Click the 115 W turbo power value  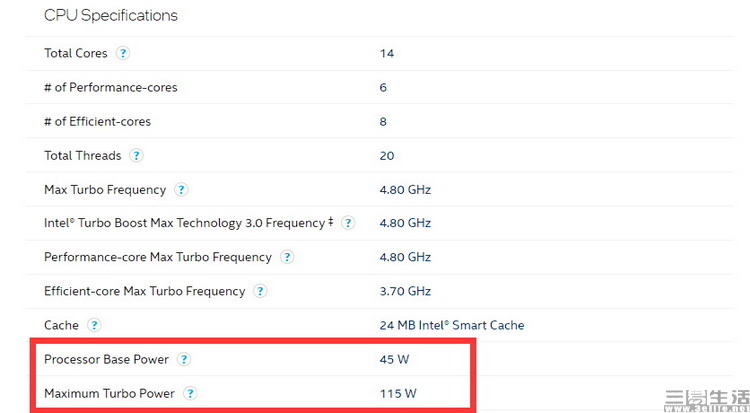click(x=398, y=393)
